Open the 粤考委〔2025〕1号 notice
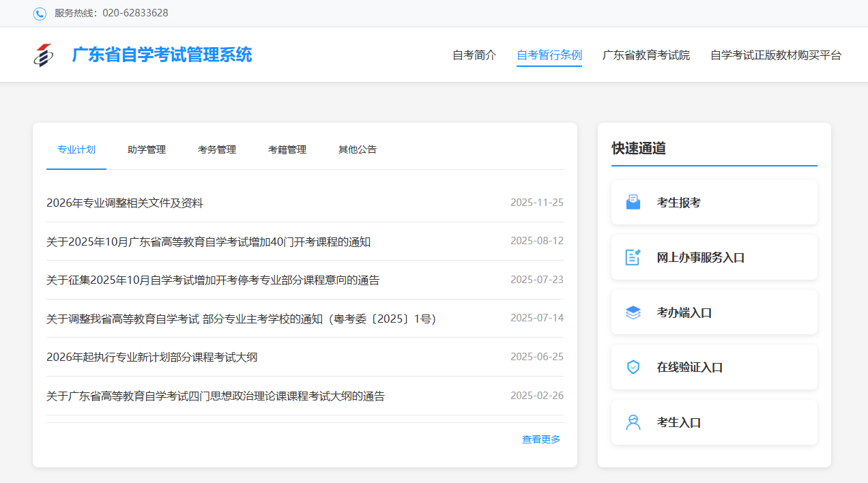The width and height of the screenshot is (868, 483). 241,319
